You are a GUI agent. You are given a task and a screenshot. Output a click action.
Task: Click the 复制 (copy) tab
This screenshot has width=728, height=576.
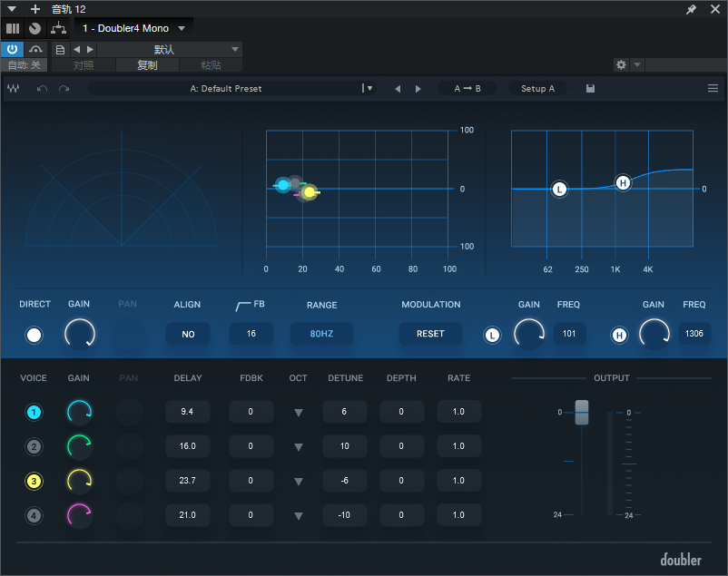click(x=147, y=65)
